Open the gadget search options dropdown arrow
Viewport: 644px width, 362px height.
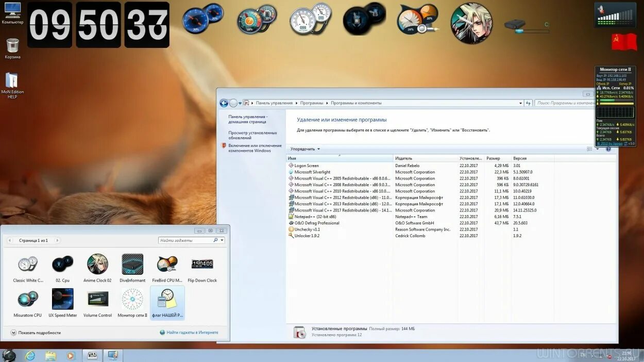coord(222,240)
